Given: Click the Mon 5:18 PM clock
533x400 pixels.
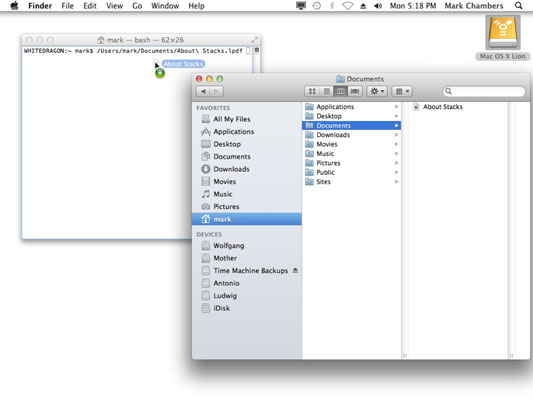Looking at the screenshot, I should coord(413,6).
